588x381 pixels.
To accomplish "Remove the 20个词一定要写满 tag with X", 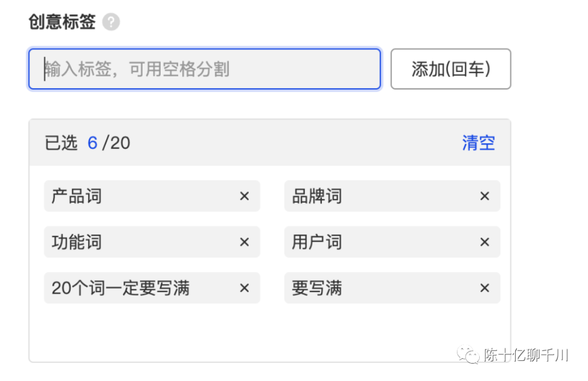I will coord(244,288).
